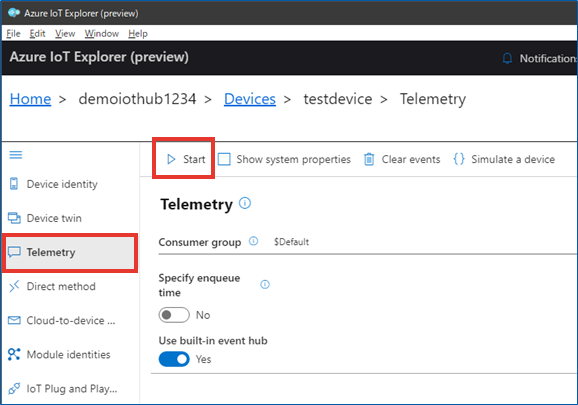Open the Help menu
Image resolution: width=578 pixels, height=405 pixels.
138,34
